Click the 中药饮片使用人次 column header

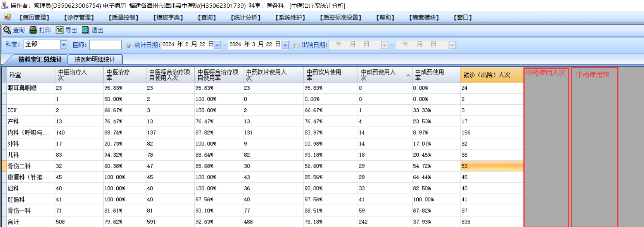273,75
